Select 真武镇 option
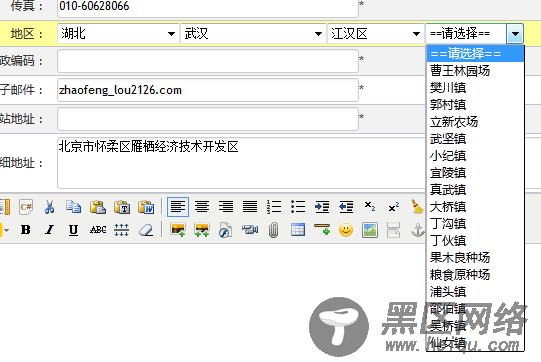541x362 pixels. coord(475,189)
